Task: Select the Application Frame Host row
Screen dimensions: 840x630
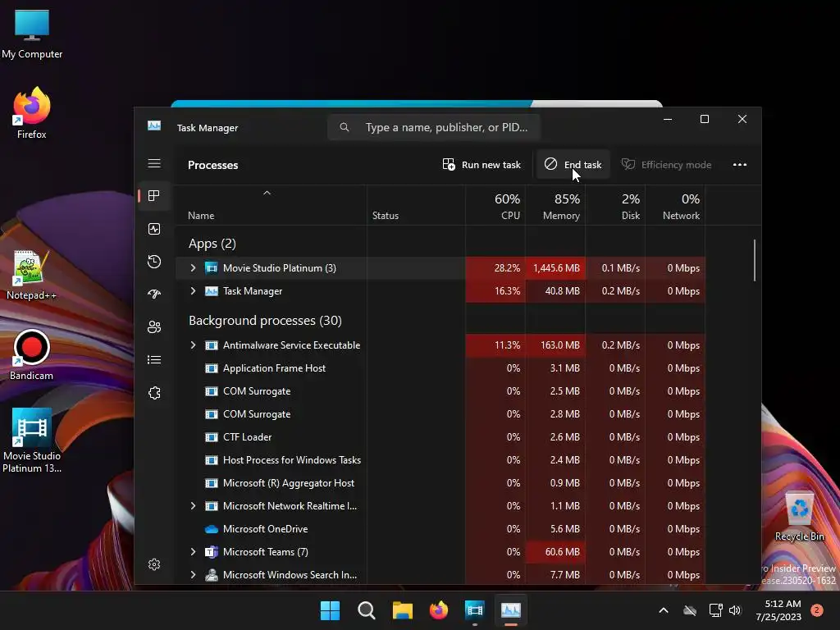Action: point(440,368)
